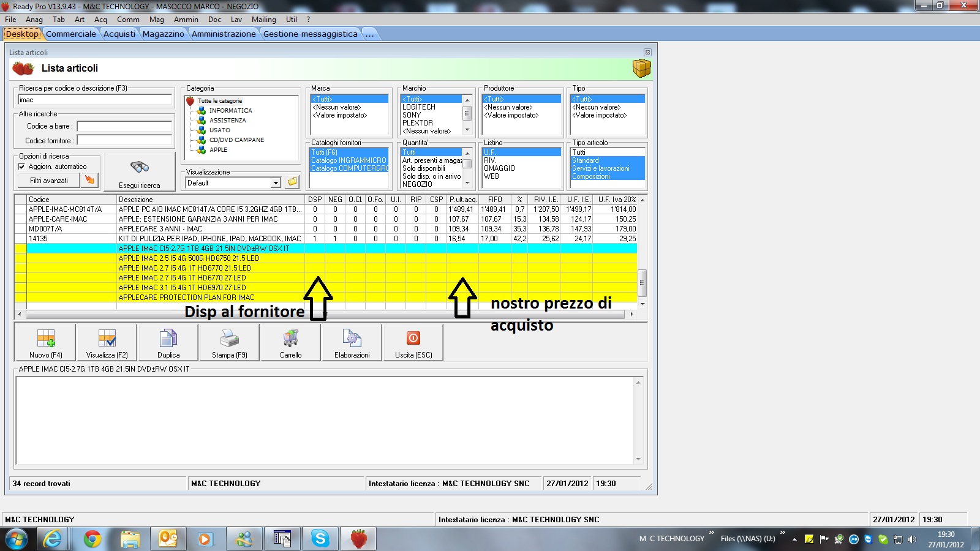This screenshot has height=551, width=980.
Task: Sort by the P.ult.acq. column header
Action: (x=462, y=200)
